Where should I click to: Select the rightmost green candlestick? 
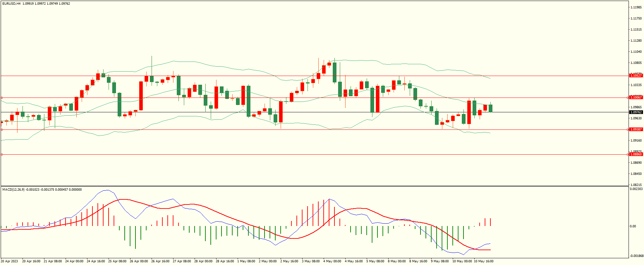(x=491, y=108)
